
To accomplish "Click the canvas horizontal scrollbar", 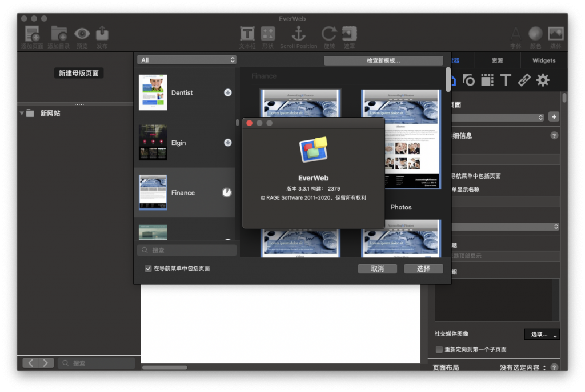I will click(165, 367).
